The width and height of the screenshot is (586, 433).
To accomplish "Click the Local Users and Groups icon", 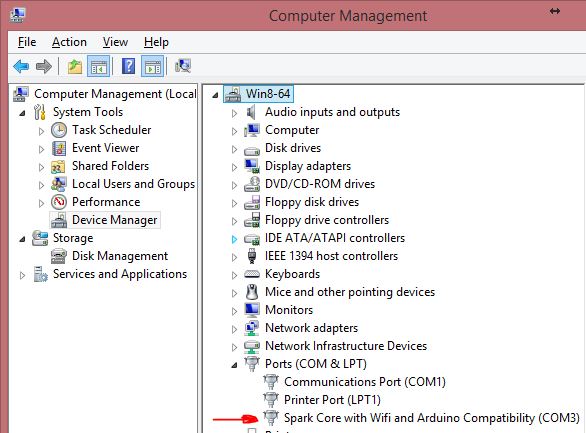I will (x=59, y=184).
